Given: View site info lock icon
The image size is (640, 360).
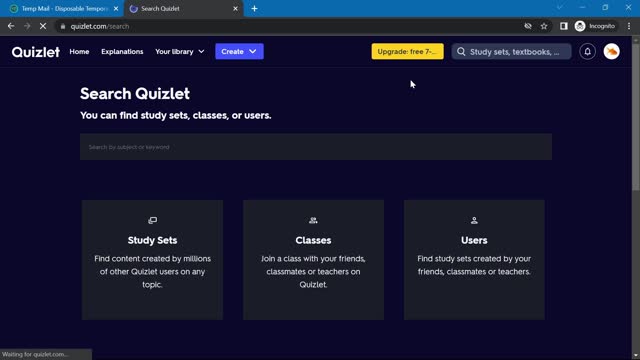Looking at the screenshot, I should 62,26.
